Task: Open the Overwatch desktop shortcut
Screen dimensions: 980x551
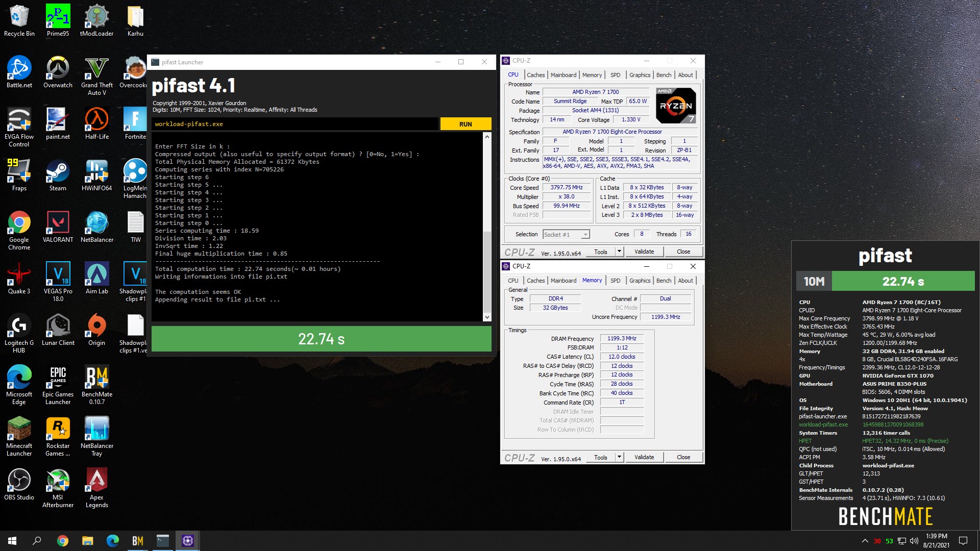Action: 58,72
